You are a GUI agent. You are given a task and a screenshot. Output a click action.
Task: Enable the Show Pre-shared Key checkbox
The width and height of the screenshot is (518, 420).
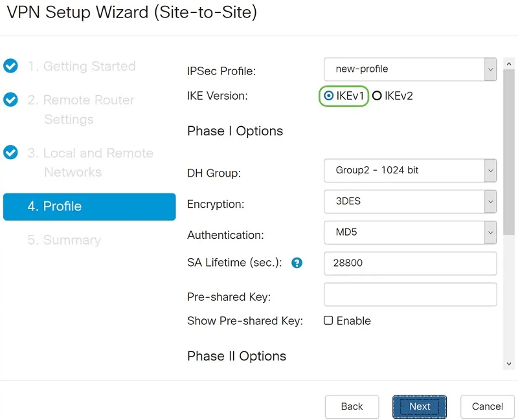pyautogui.click(x=328, y=320)
